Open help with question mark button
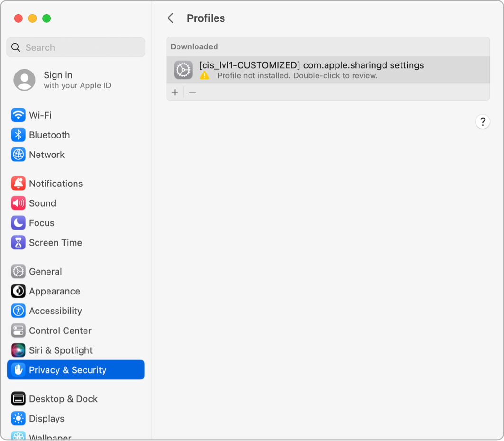 [482, 122]
